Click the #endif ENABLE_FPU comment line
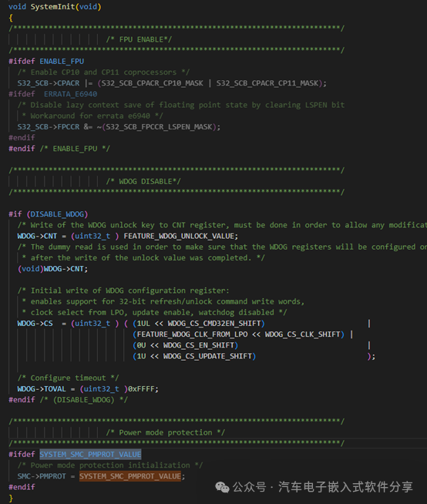Image resolution: width=427 pixels, height=504 pixels. click(x=59, y=149)
